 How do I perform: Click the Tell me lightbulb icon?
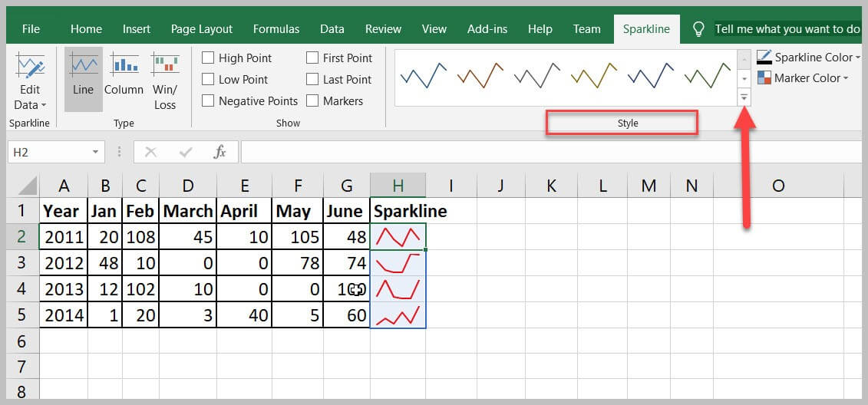point(698,29)
